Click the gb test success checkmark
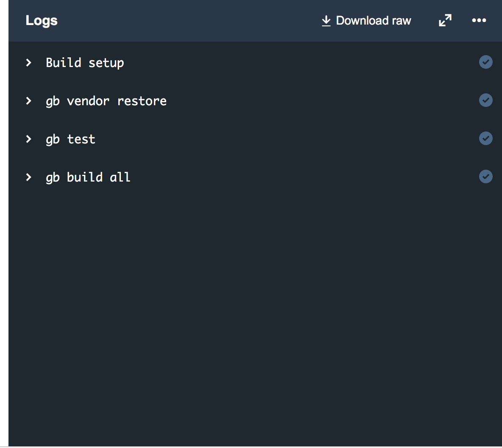Screen dimensions: 502x448 pos(485,138)
